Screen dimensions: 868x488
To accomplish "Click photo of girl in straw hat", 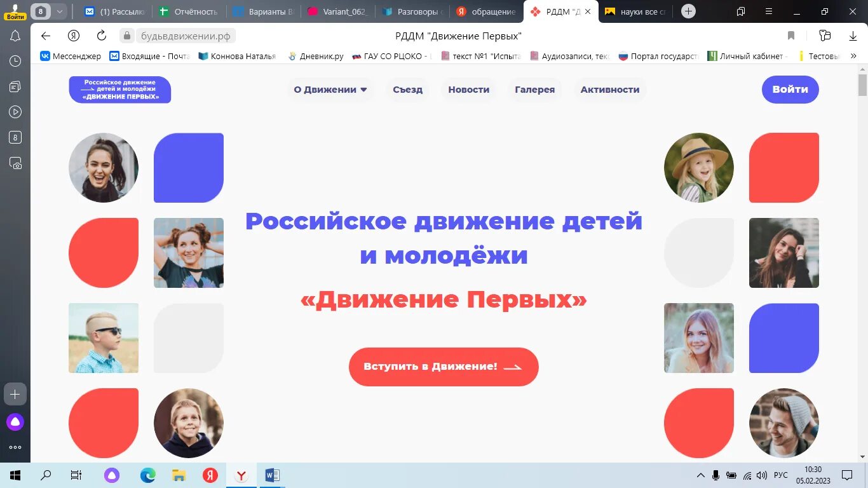I will coord(699,168).
